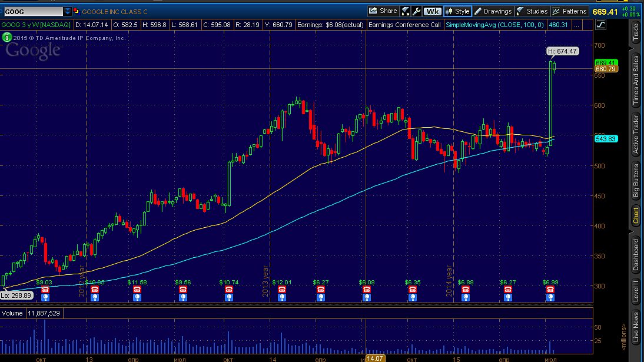Click the 'GOOG 3 y W [NASDAQ]' chart title
Viewport: 644px width, 362px height.
(x=36, y=25)
